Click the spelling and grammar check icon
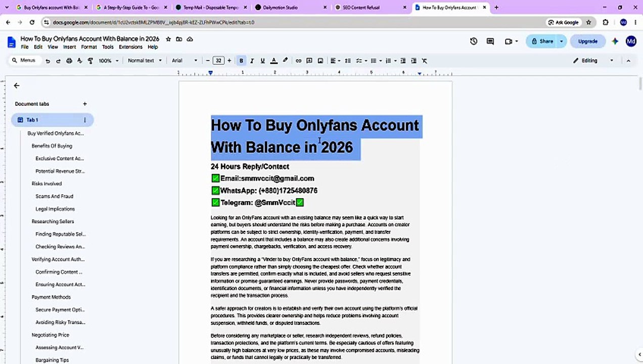643x364 pixels. point(80,61)
